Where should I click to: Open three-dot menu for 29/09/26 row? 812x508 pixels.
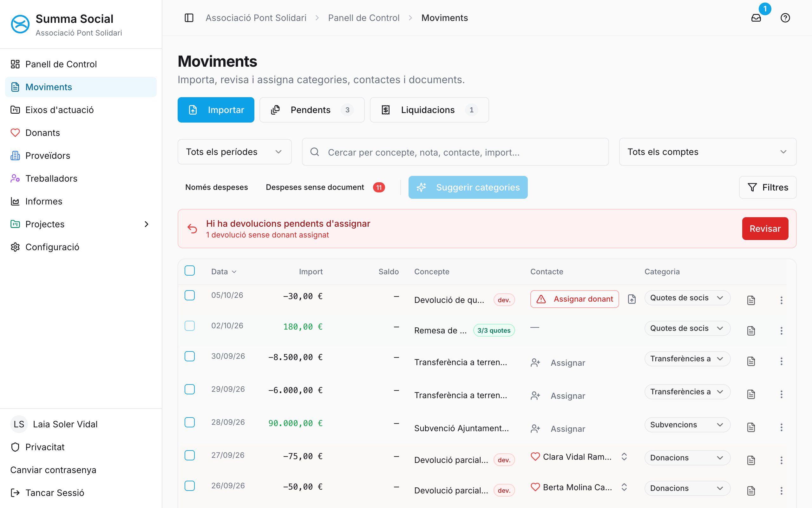782,394
